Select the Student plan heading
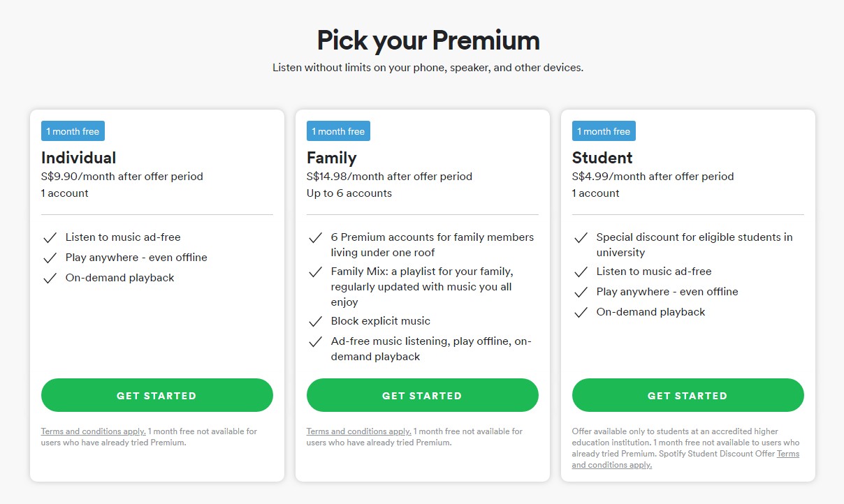This screenshot has width=844, height=504. pyautogui.click(x=602, y=158)
